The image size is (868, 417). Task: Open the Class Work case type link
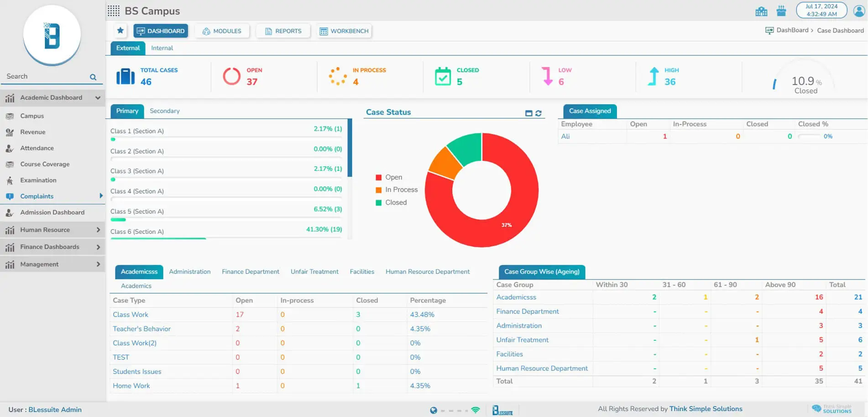coord(131,315)
